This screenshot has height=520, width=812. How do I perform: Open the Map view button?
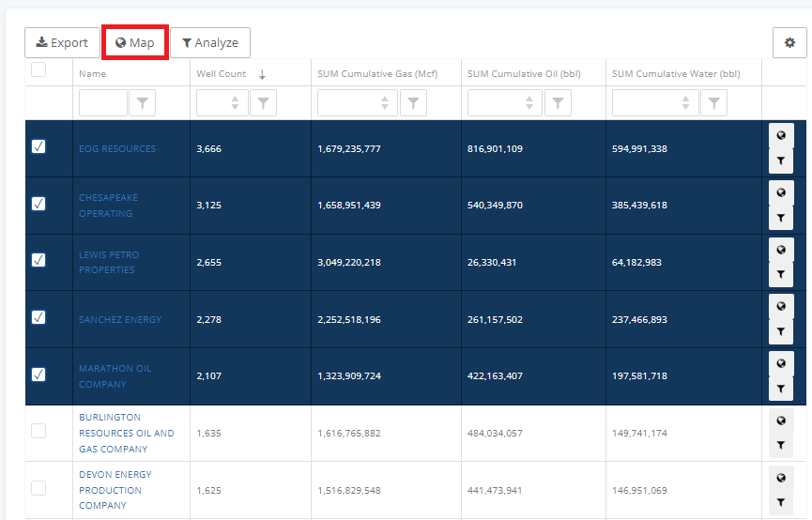tap(134, 42)
